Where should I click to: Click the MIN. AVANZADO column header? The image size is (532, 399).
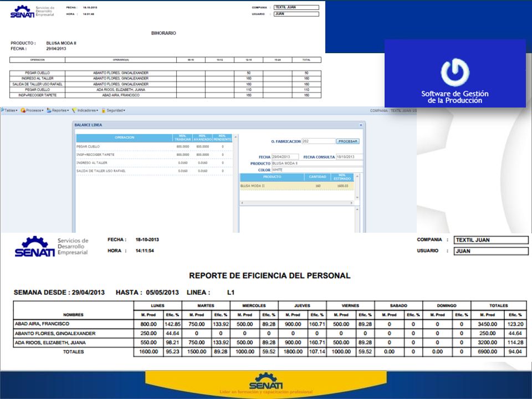[x=203, y=138]
